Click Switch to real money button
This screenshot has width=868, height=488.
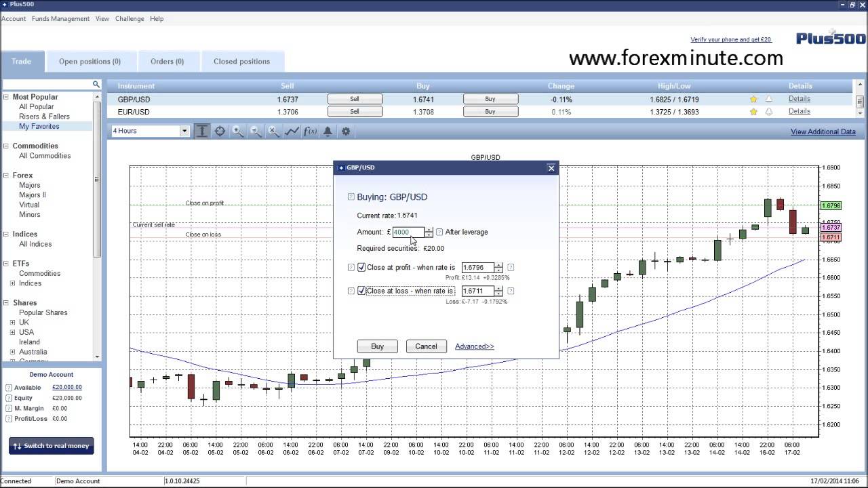[52, 446]
